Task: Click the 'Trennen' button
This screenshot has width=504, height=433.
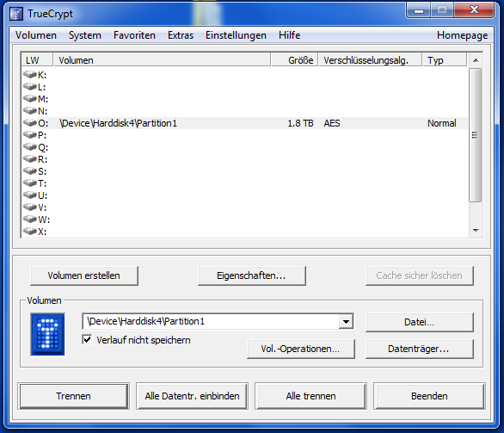Action: pyautogui.click(x=74, y=396)
